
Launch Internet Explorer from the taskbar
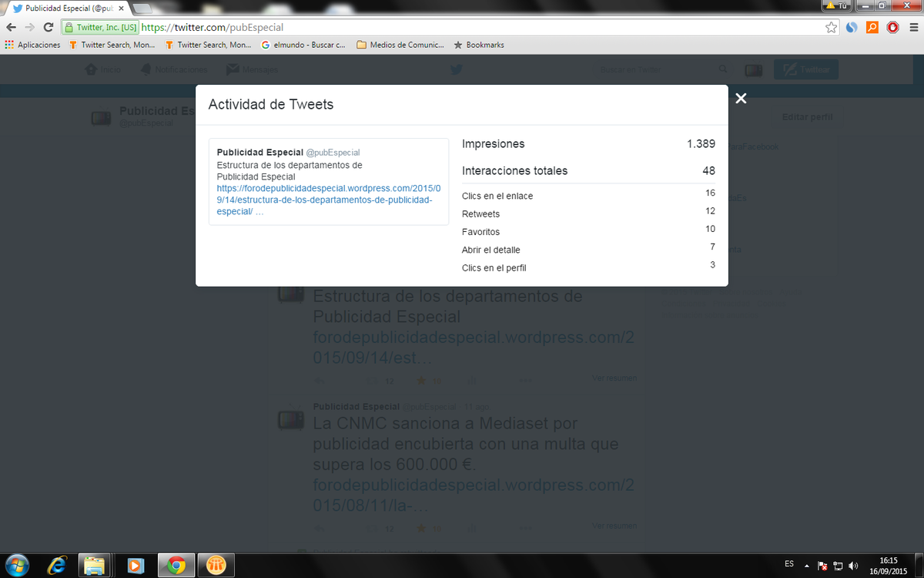[56, 565]
